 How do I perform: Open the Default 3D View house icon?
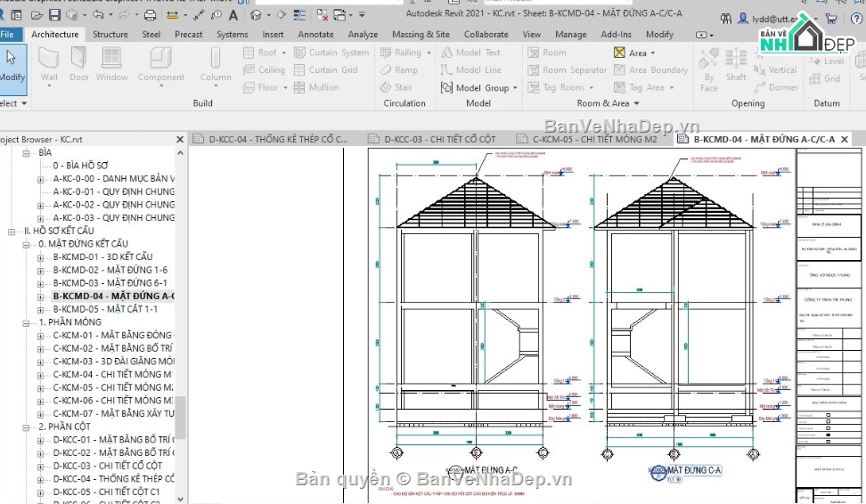coord(256,15)
